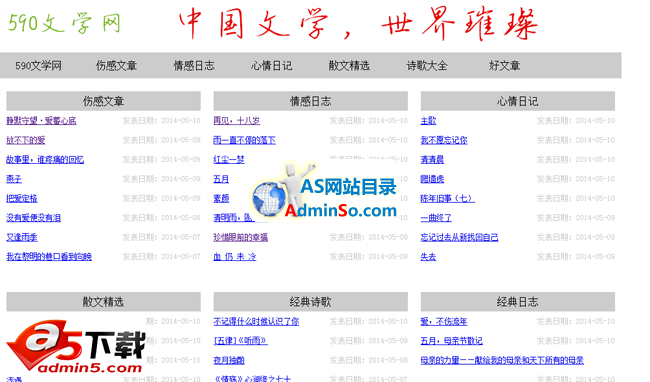Open the 夜月独酌 poem
This screenshot has width=650, height=382.
229,360
